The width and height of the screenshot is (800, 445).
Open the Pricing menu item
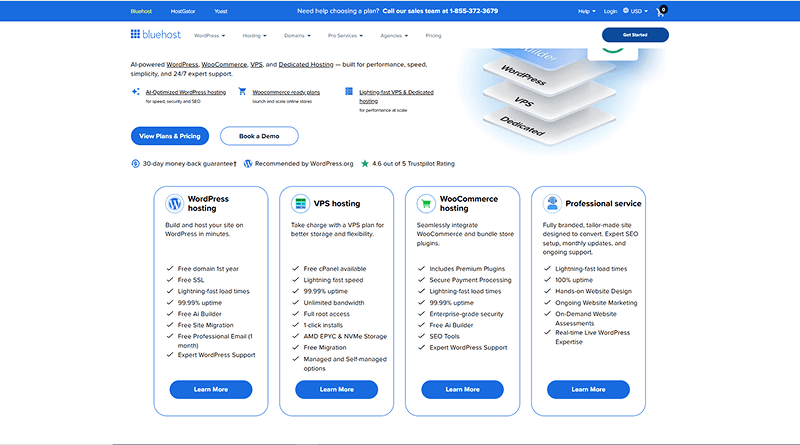[433, 35]
